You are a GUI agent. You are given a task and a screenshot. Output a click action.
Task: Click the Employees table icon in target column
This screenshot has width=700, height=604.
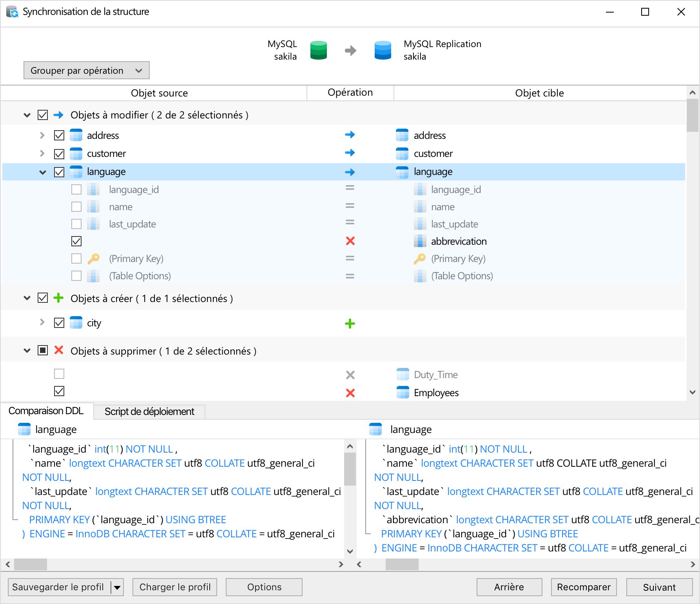pyautogui.click(x=402, y=392)
